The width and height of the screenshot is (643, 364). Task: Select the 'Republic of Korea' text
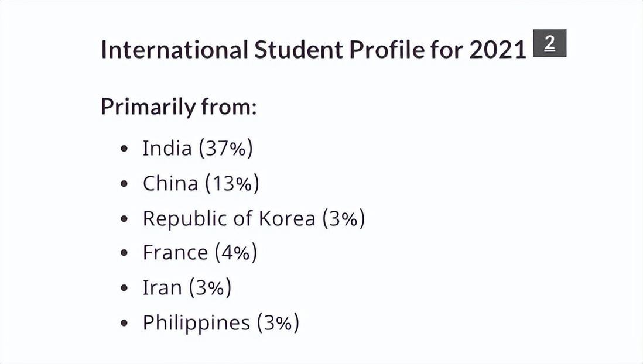click(229, 218)
